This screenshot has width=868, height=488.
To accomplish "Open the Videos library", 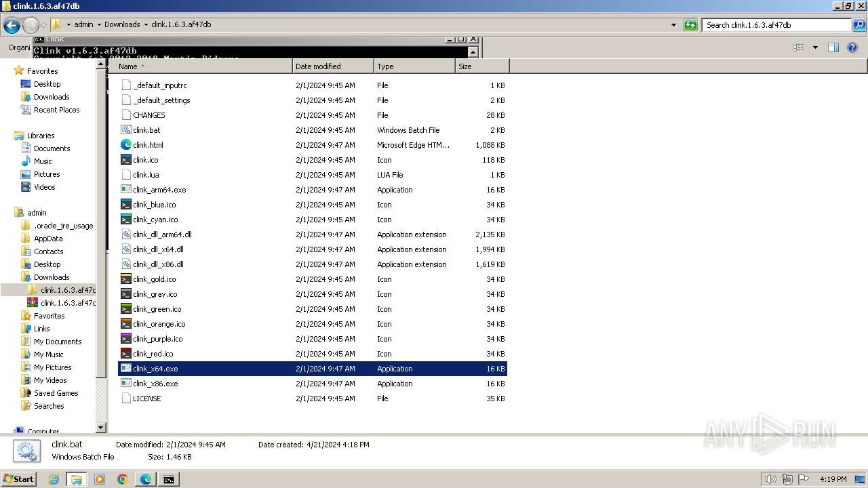I will (44, 187).
